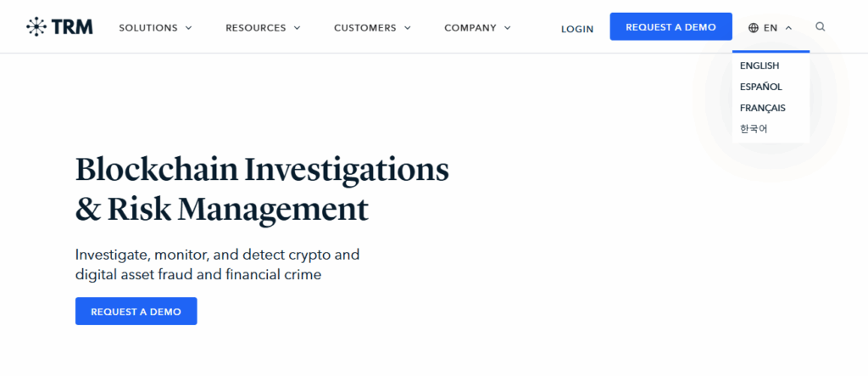
Task: Switch language to Français
Action: [x=762, y=108]
